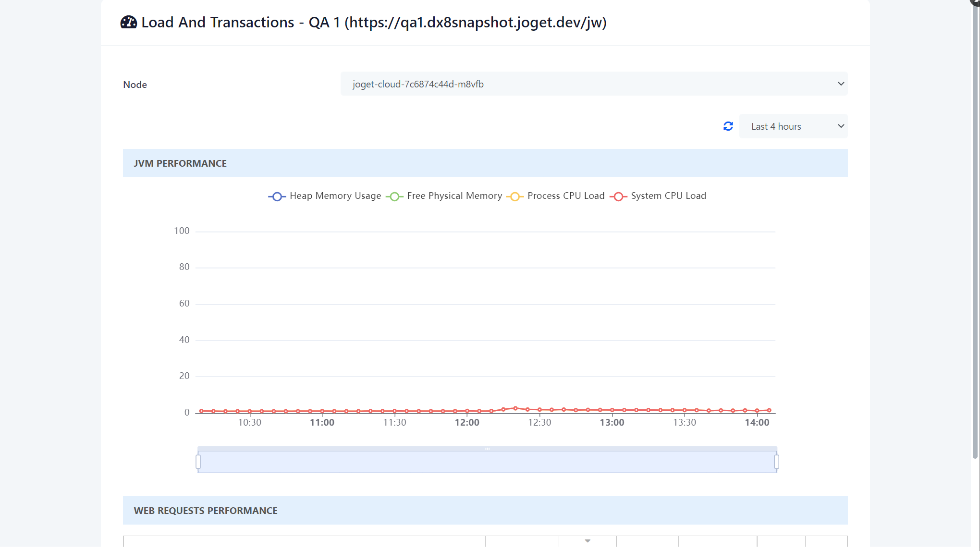
Task: Click the Heap Memory Usage legend marker
Action: [277, 196]
